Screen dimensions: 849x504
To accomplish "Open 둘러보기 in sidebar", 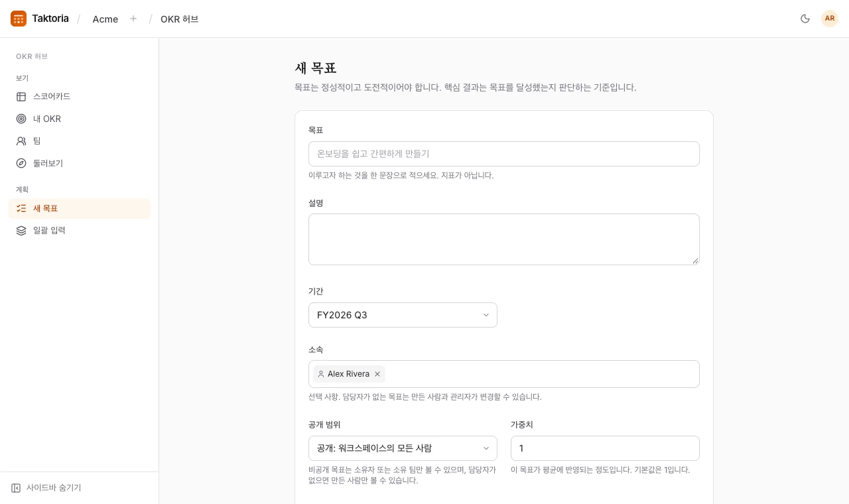I will (x=79, y=164).
